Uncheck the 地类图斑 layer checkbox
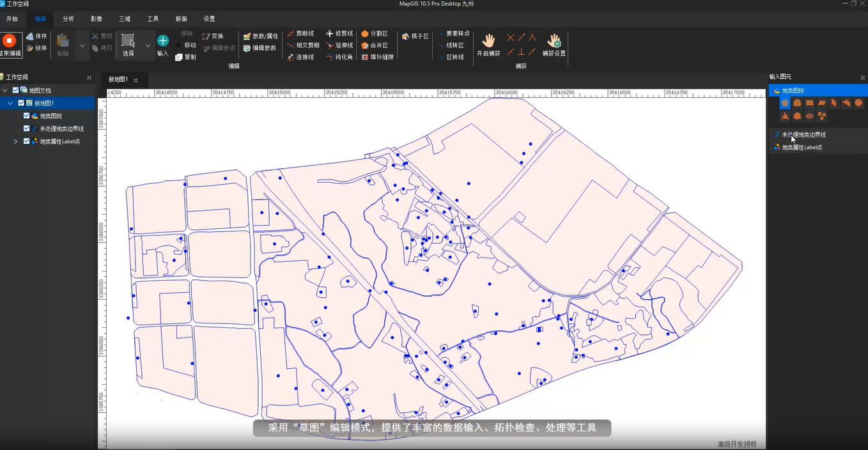 point(26,116)
